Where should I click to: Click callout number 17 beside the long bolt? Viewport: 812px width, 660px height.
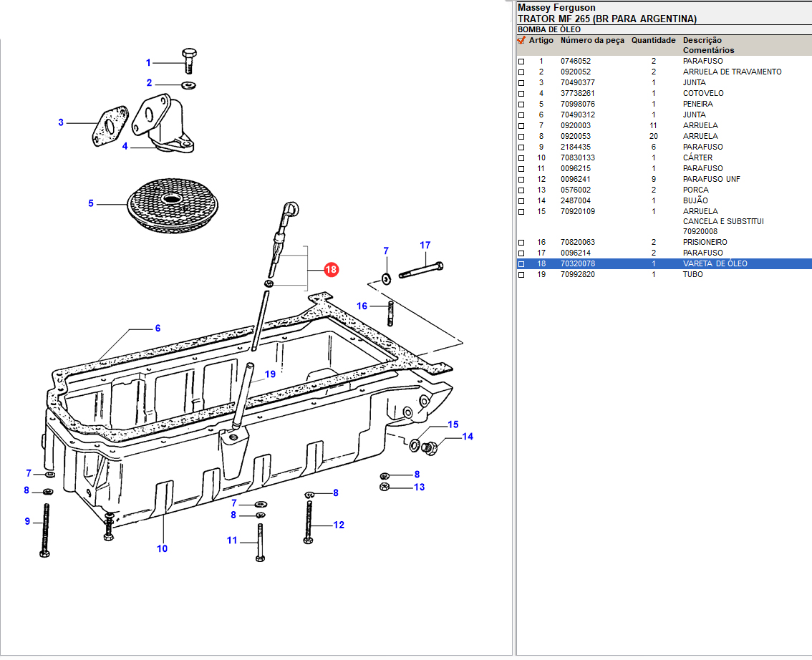coord(425,246)
